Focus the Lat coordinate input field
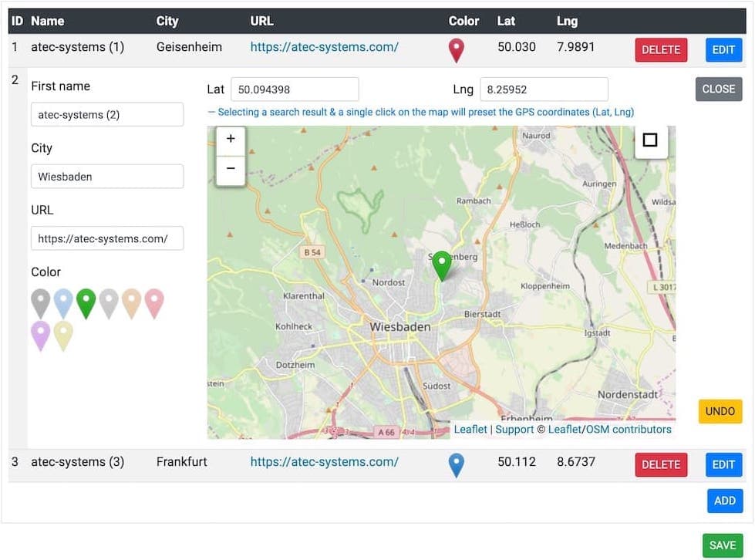The height and width of the screenshot is (560, 755). [295, 89]
